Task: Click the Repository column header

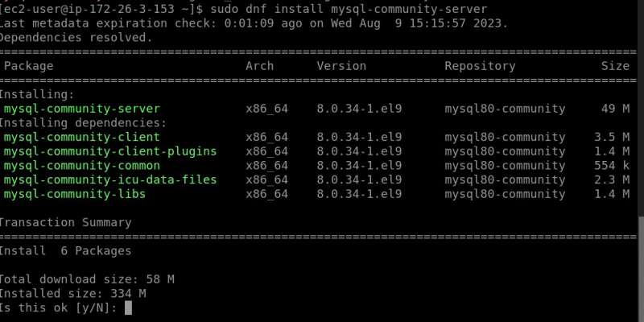Action: pos(480,66)
